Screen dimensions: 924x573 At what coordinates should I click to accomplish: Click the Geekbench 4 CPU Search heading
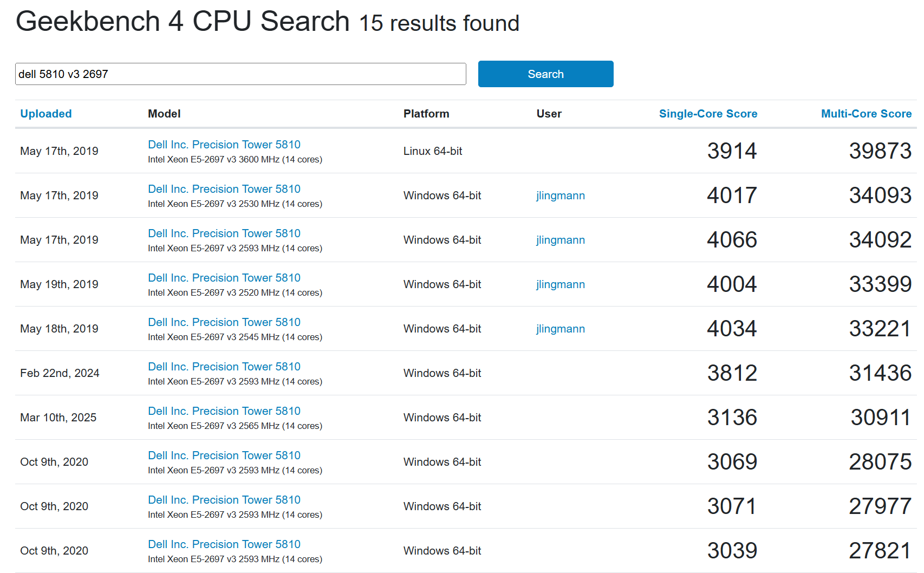[183, 22]
